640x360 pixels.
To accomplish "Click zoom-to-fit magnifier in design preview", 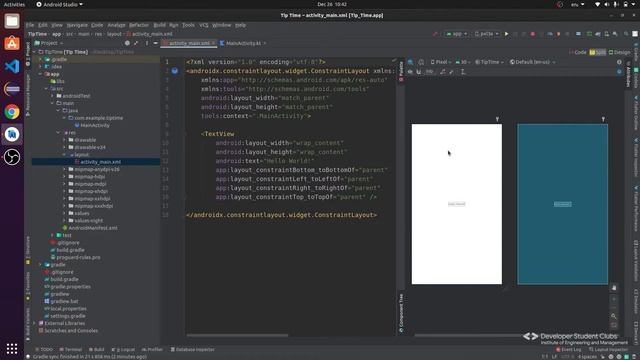I will coord(614,316).
